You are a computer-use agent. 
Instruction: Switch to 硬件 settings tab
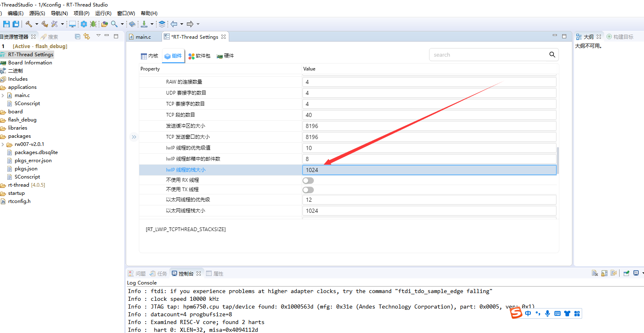pyautogui.click(x=225, y=56)
